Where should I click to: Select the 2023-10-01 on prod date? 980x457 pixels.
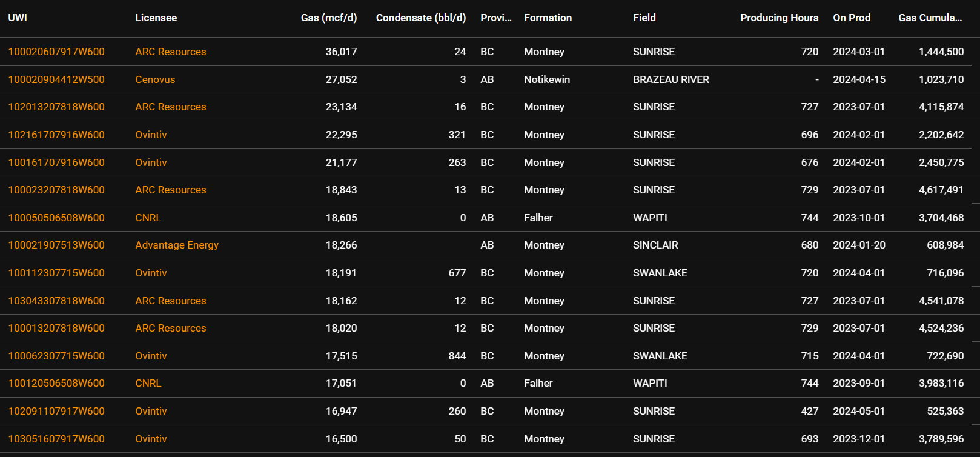(859, 218)
